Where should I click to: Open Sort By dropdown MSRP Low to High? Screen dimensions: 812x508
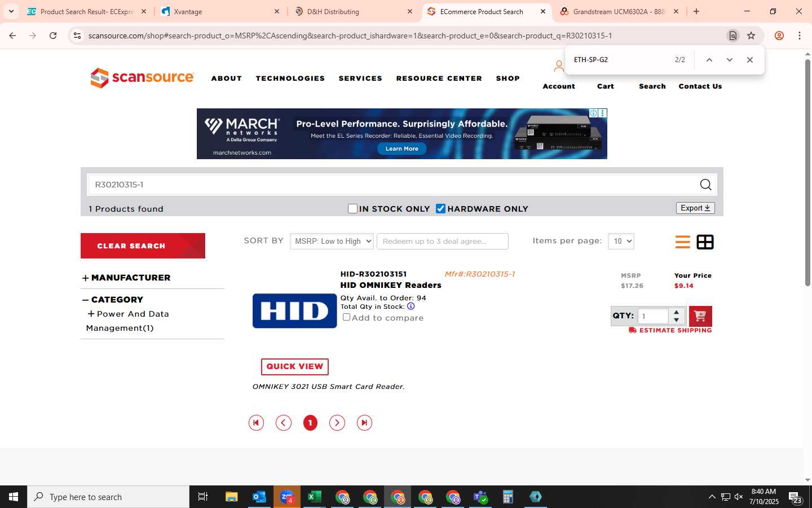(332, 241)
